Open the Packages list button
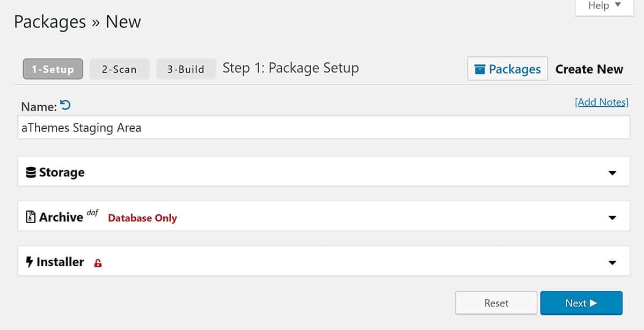 (x=507, y=69)
